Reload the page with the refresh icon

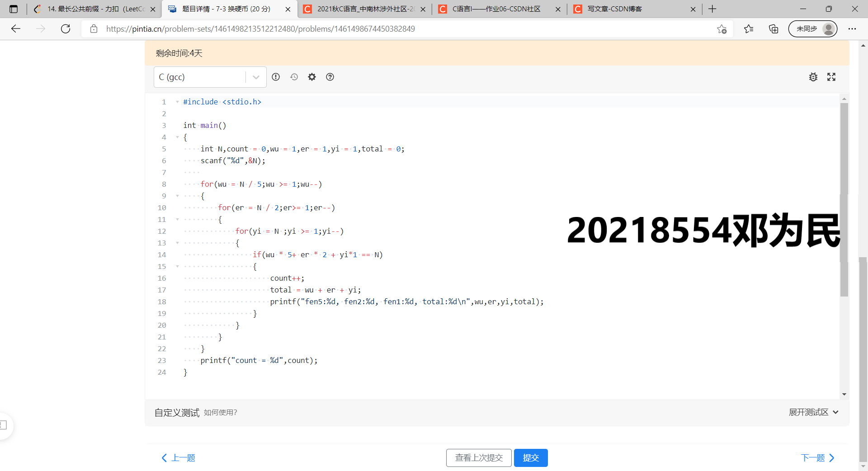[66, 29]
